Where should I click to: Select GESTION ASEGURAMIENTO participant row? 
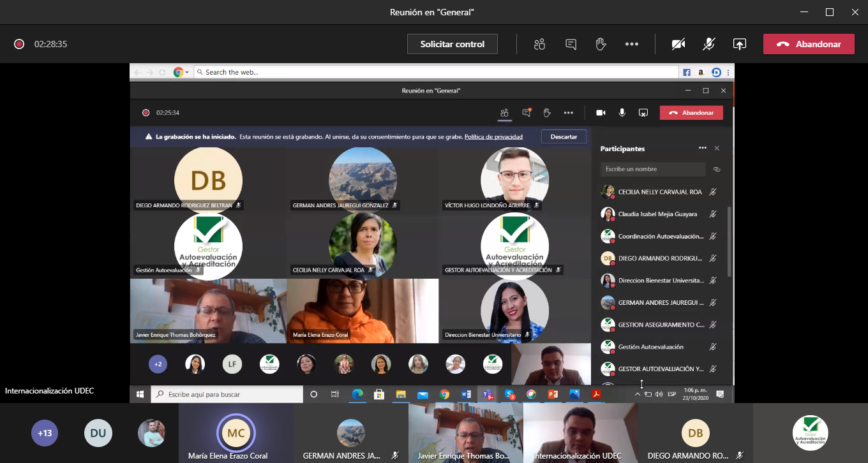coord(660,325)
